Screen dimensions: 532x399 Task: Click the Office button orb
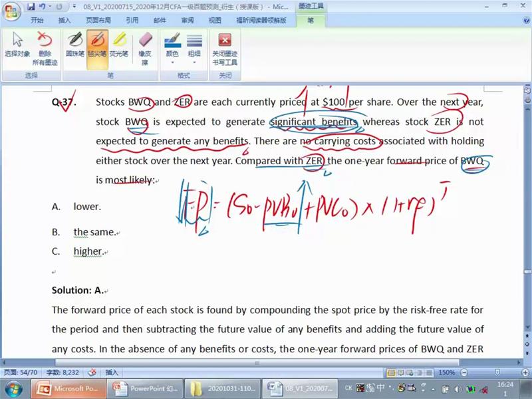11,11
